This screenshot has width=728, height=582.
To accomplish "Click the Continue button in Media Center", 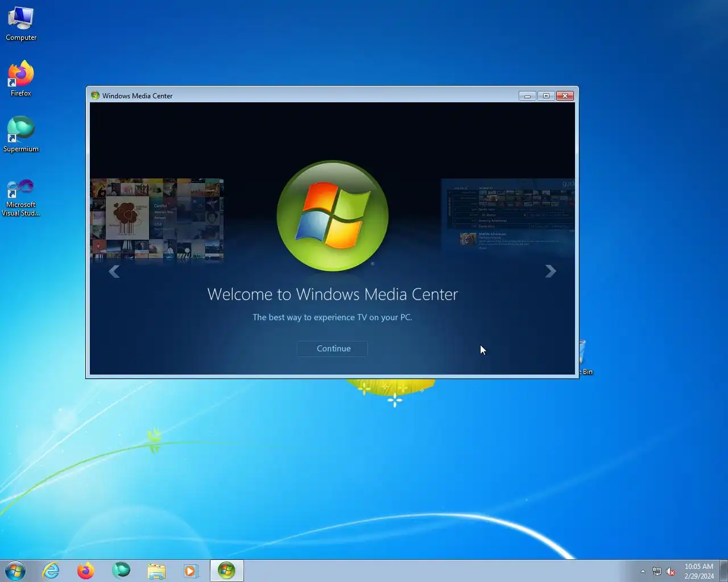I will 332,348.
